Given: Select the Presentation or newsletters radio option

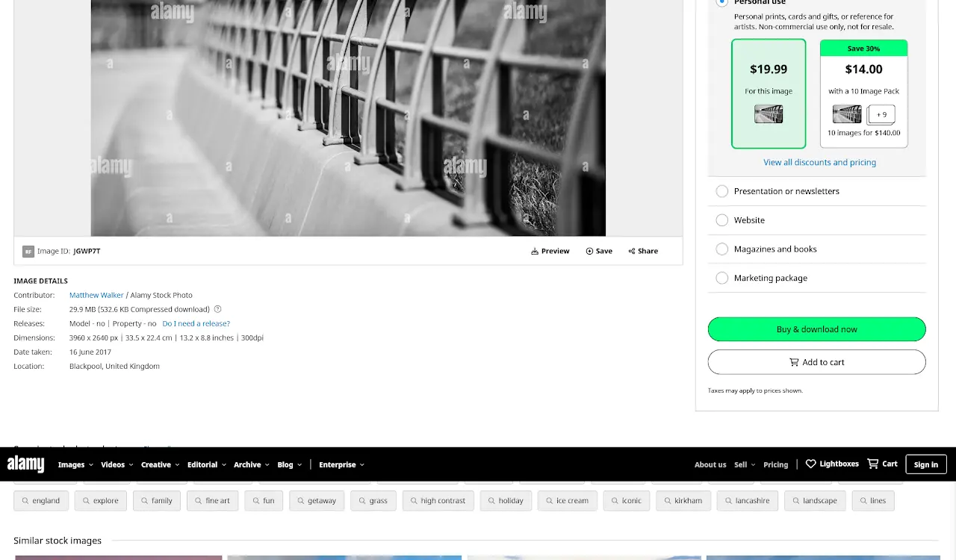Looking at the screenshot, I should point(721,191).
